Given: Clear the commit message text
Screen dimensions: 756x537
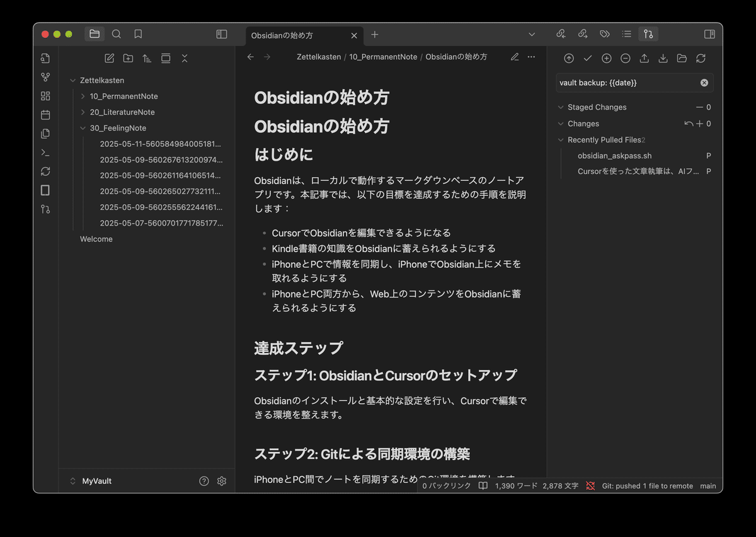Looking at the screenshot, I should coord(704,83).
